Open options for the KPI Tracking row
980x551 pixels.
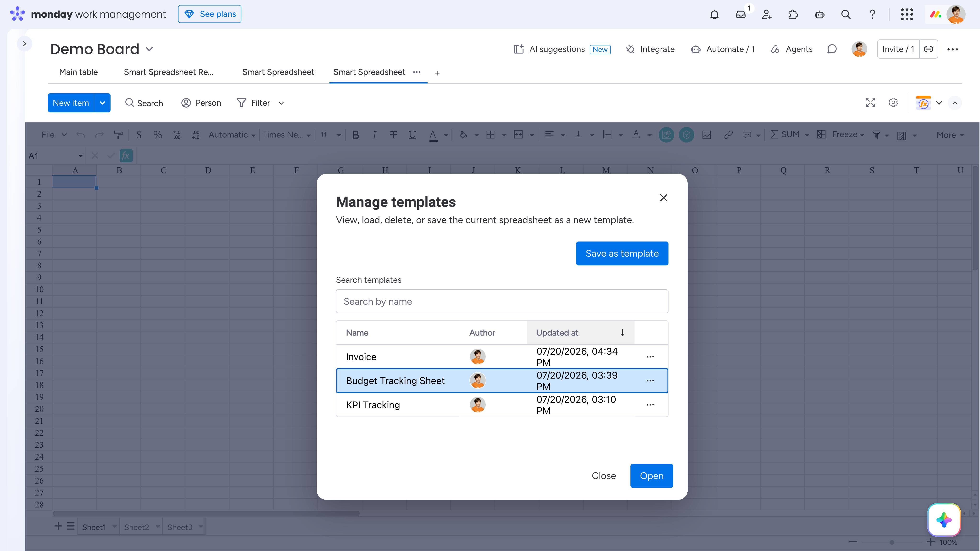650,405
